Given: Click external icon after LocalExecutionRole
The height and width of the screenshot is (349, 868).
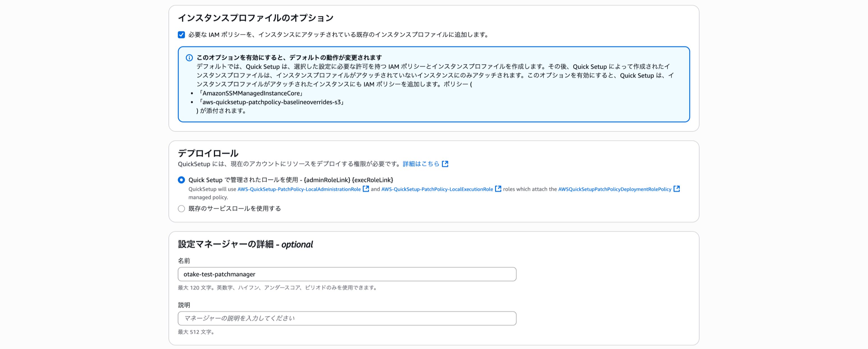Looking at the screenshot, I should tap(498, 189).
